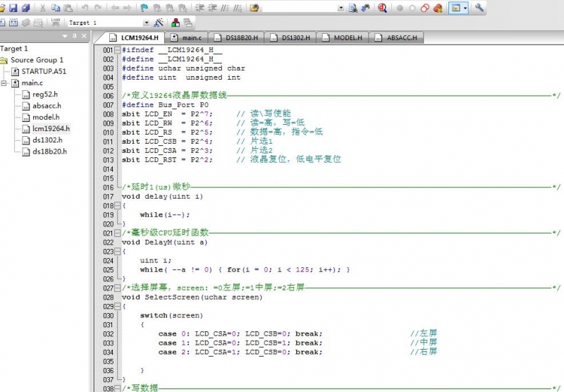Image resolution: width=564 pixels, height=392 pixels.
Task: Open the Target 1 dropdown
Action: [x=146, y=23]
